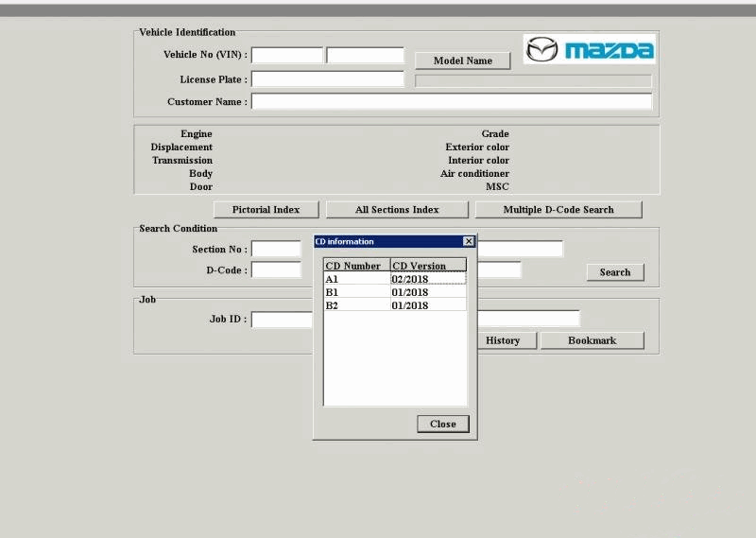Focus the second VIN input box

365,56
